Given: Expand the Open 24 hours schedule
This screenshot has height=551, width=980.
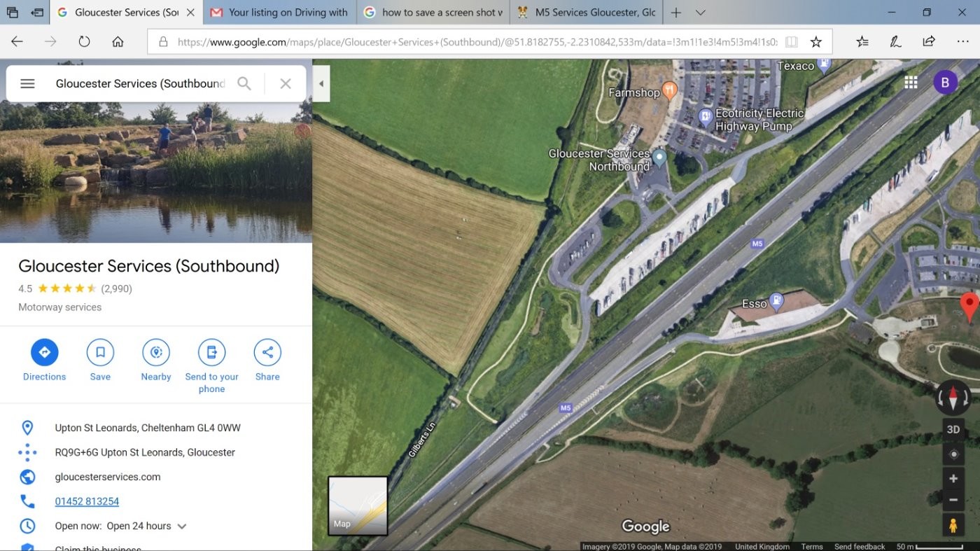Looking at the screenshot, I should tap(182, 526).
